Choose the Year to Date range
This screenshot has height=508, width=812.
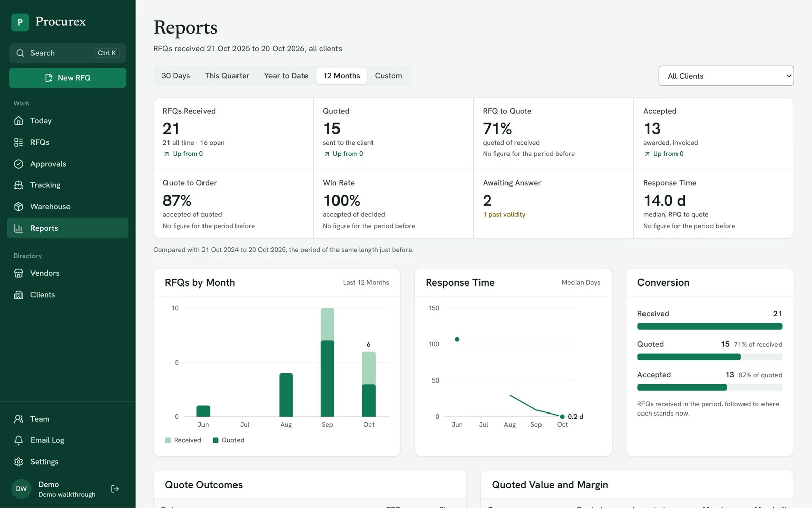coord(286,76)
